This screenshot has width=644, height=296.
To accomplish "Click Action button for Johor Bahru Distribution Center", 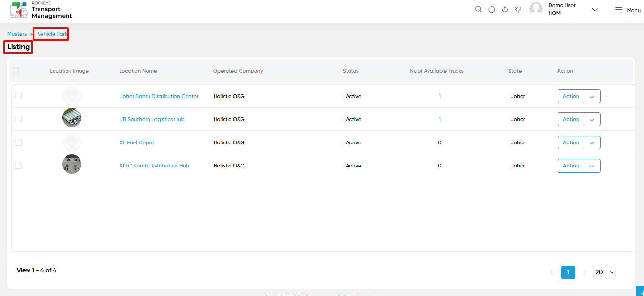I will (571, 96).
